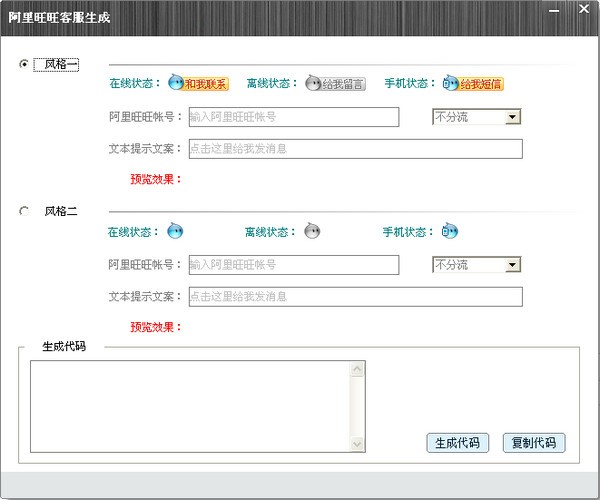Focus the style one 阿里旺旺帐号 input field
This screenshot has height=500, width=600.
click(294, 117)
